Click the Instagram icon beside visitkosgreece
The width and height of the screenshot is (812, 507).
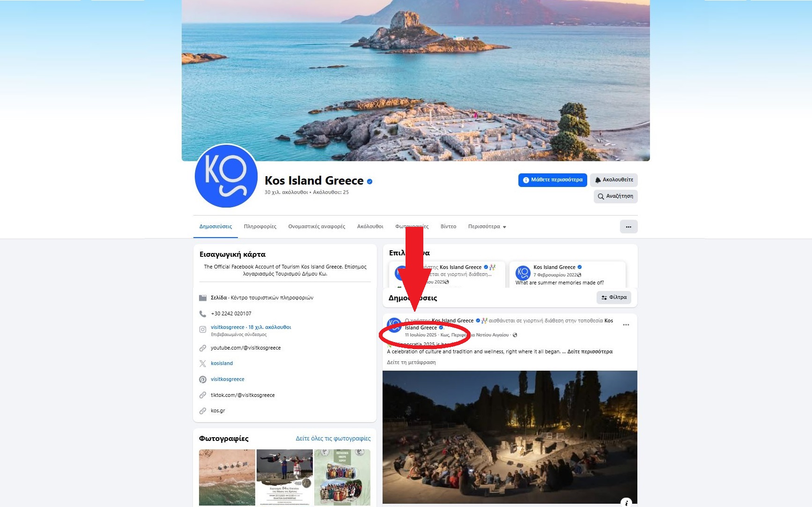click(x=203, y=329)
